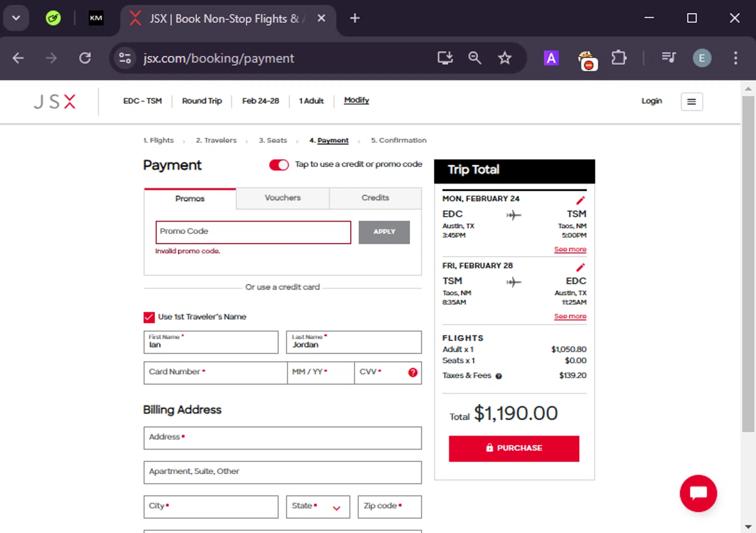Show CVV help tooltip
Screen dimensions: 756x533
pos(413,372)
